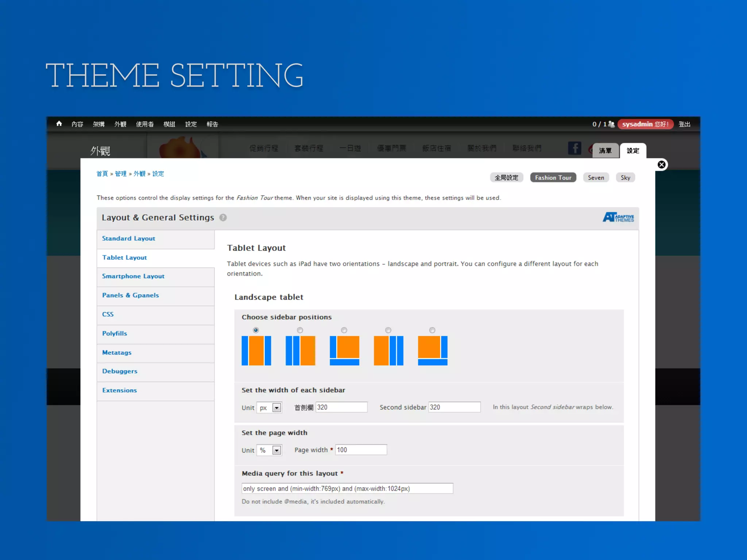Select the first sidebar position radio button
The width and height of the screenshot is (747, 560).
pyautogui.click(x=256, y=330)
